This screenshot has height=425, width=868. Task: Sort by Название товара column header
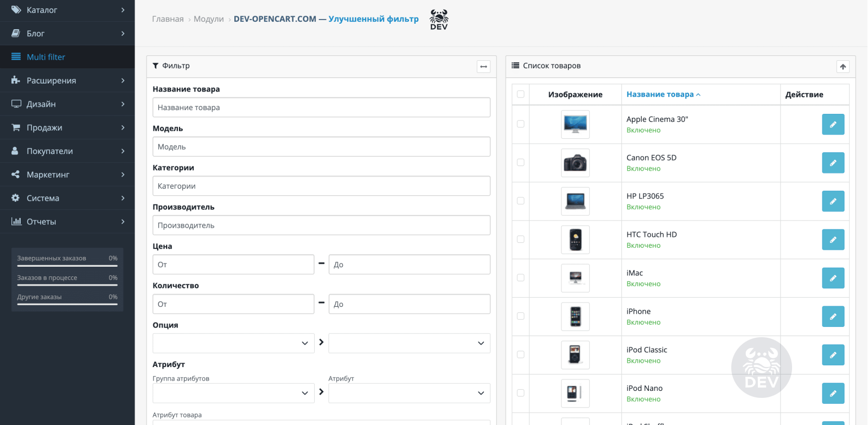[663, 94]
